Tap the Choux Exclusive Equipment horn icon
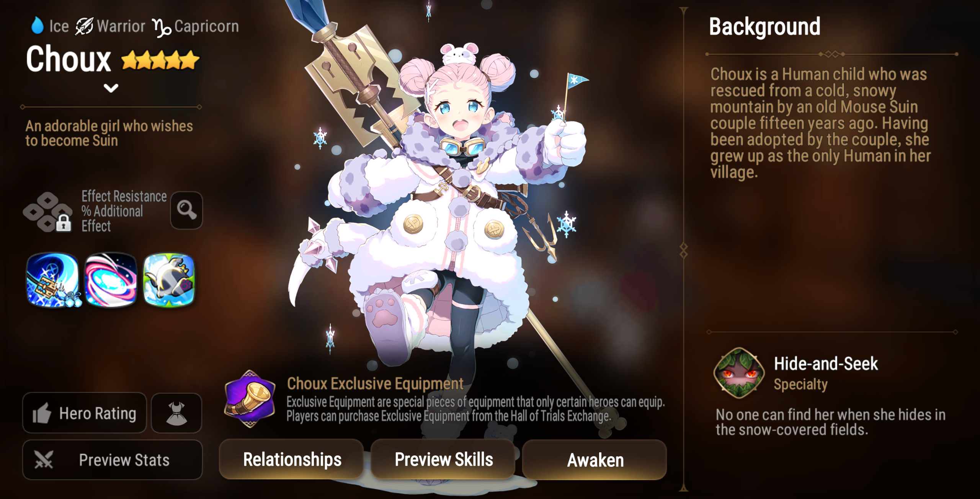 coord(250,399)
